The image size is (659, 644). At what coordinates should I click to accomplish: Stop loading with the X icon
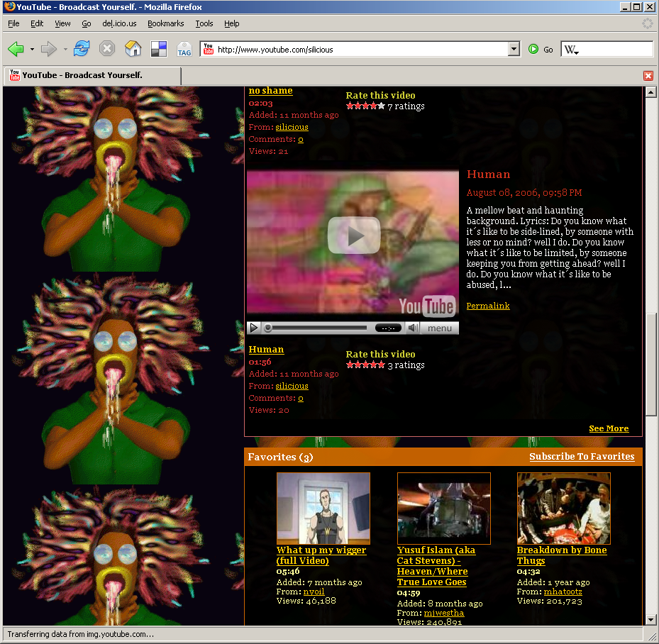pyautogui.click(x=107, y=49)
